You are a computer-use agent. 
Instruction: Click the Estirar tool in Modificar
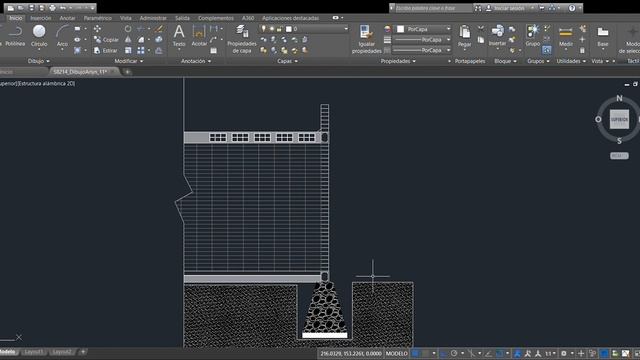click(105, 51)
